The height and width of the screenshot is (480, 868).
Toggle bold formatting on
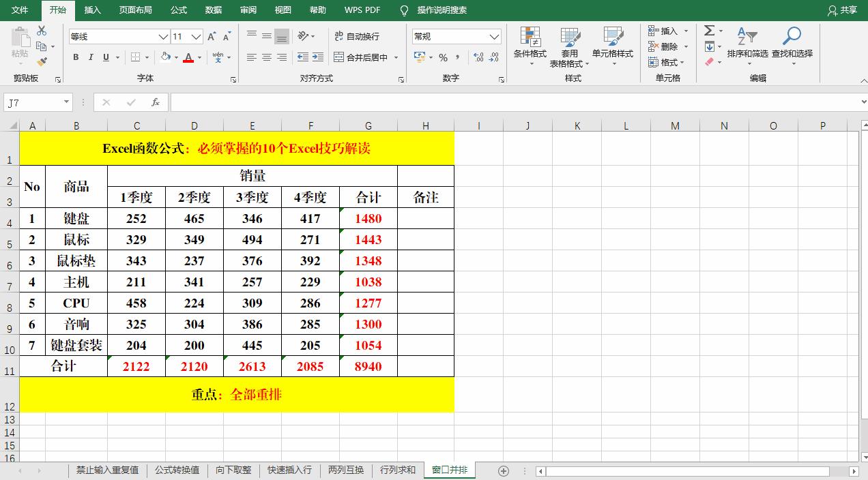[x=76, y=57]
